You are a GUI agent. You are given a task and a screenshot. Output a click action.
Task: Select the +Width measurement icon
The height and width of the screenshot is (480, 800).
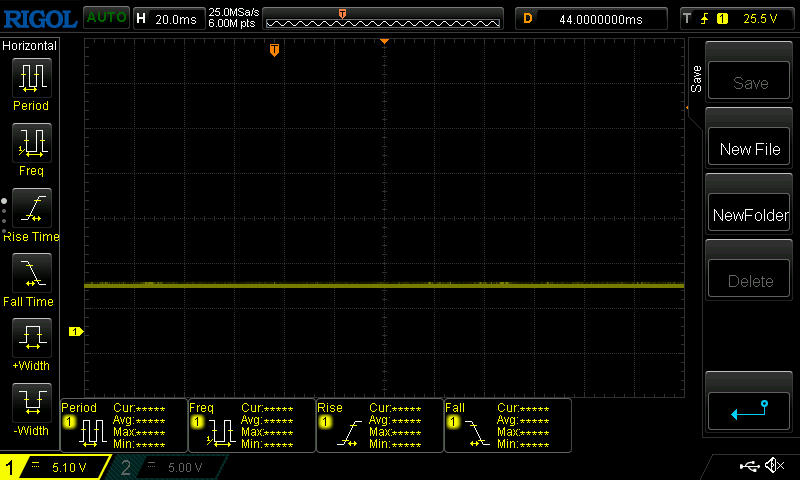32,338
